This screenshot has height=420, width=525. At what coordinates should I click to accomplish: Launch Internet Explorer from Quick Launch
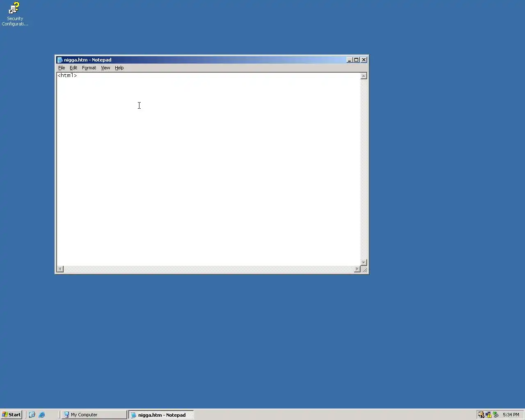pos(42,415)
